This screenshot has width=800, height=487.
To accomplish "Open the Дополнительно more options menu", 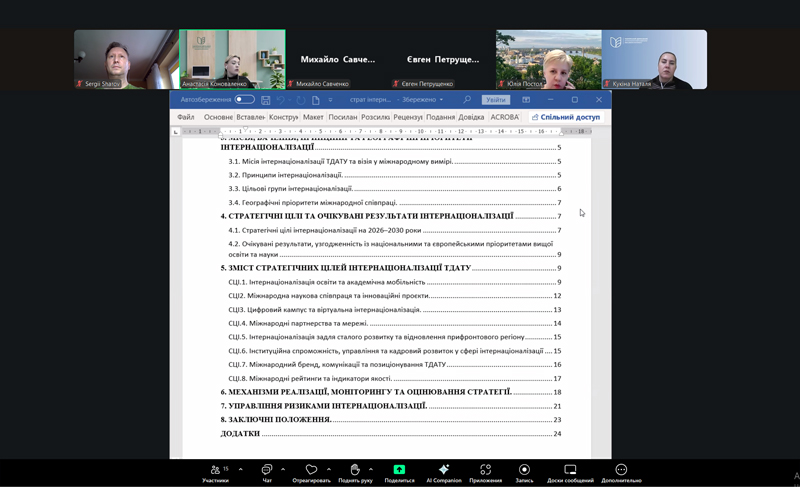I will coord(621,473).
